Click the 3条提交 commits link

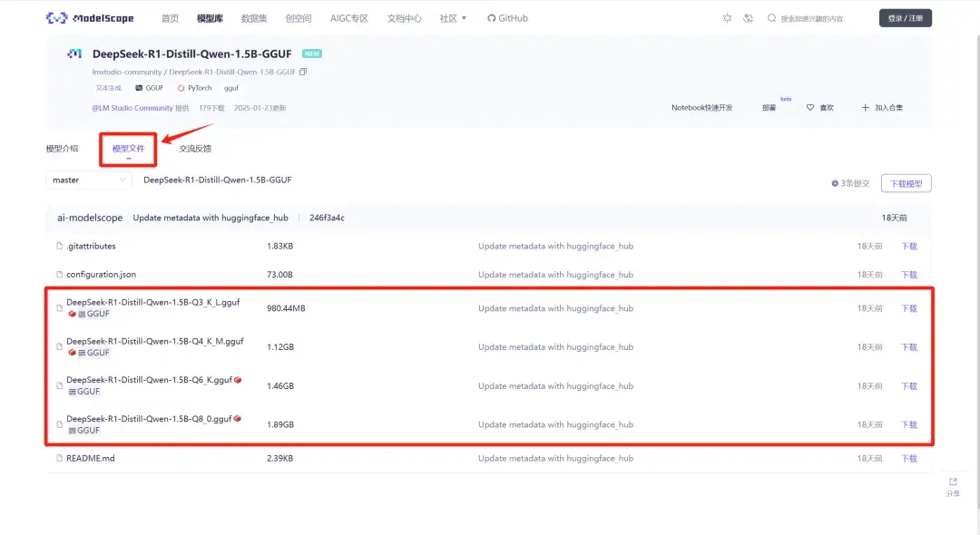(850, 183)
